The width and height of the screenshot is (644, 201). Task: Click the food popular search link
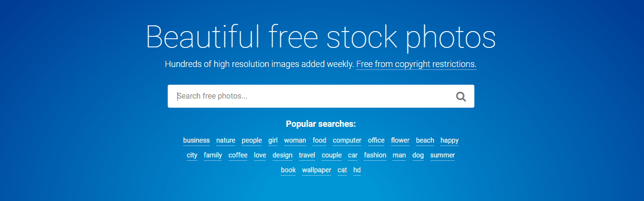coord(320,140)
